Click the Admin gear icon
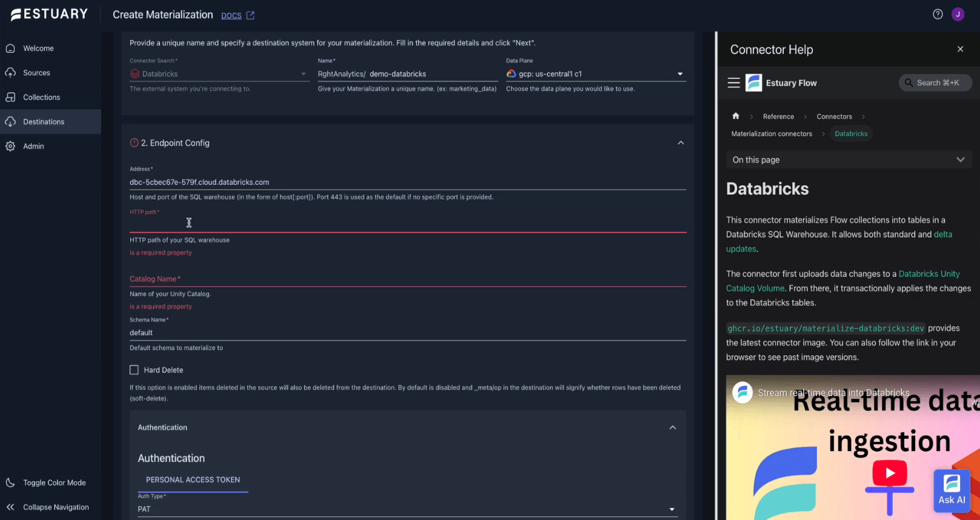980x520 pixels. point(10,146)
